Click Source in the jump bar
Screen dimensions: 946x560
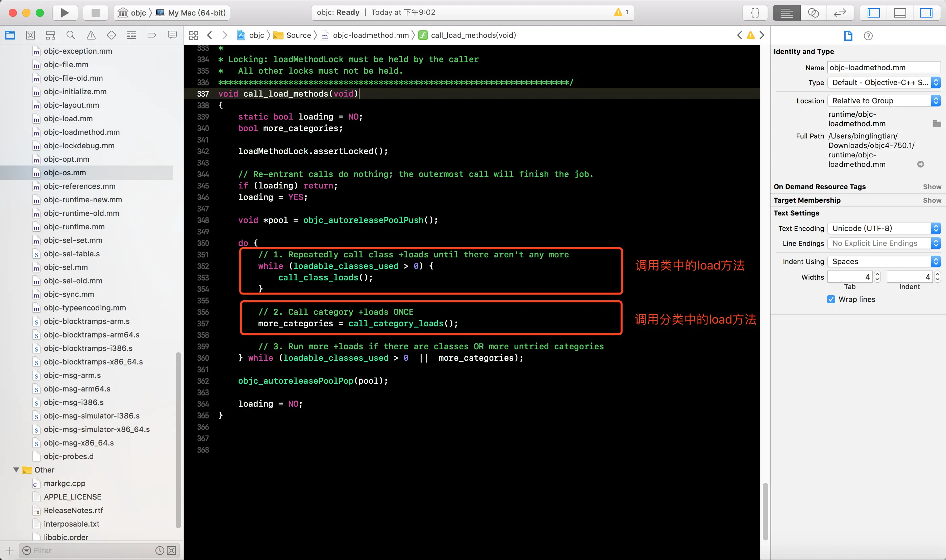298,35
